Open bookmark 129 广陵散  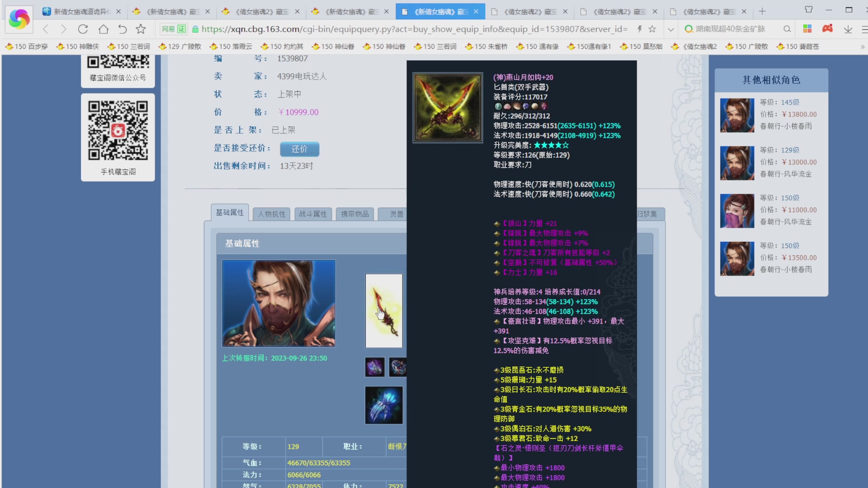point(179,47)
